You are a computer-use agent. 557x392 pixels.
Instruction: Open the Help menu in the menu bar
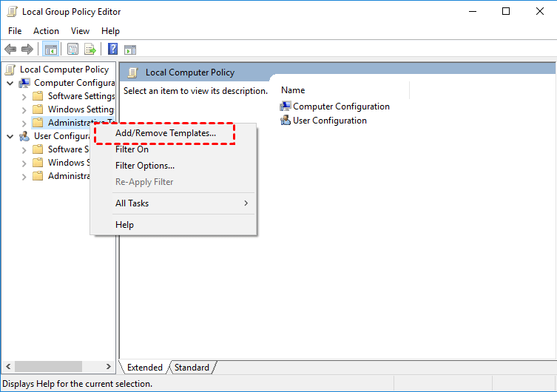110,31
